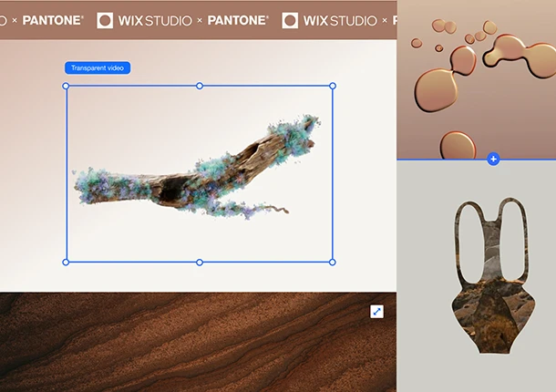
Task: Click the top-right selection handle of video
Action: click(x=332, y=87)
